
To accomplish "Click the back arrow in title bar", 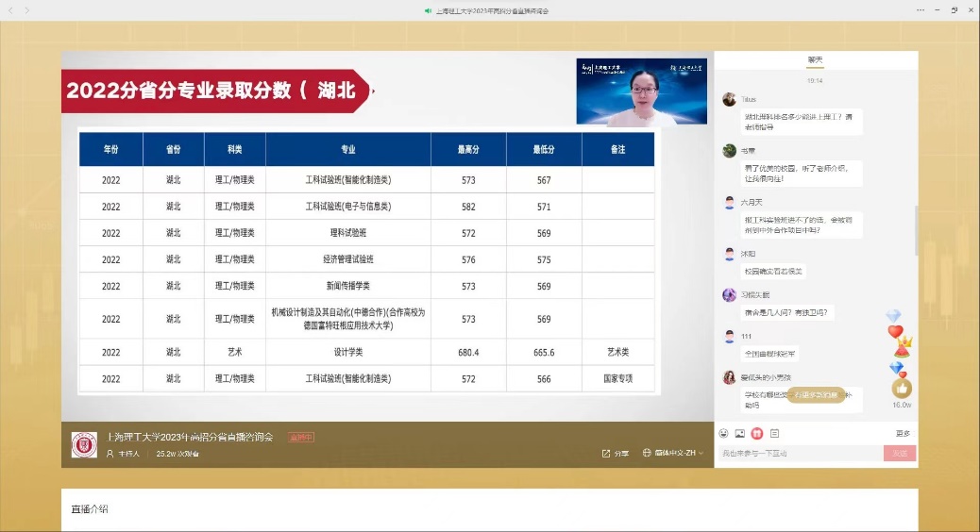I will click(10, 10).
